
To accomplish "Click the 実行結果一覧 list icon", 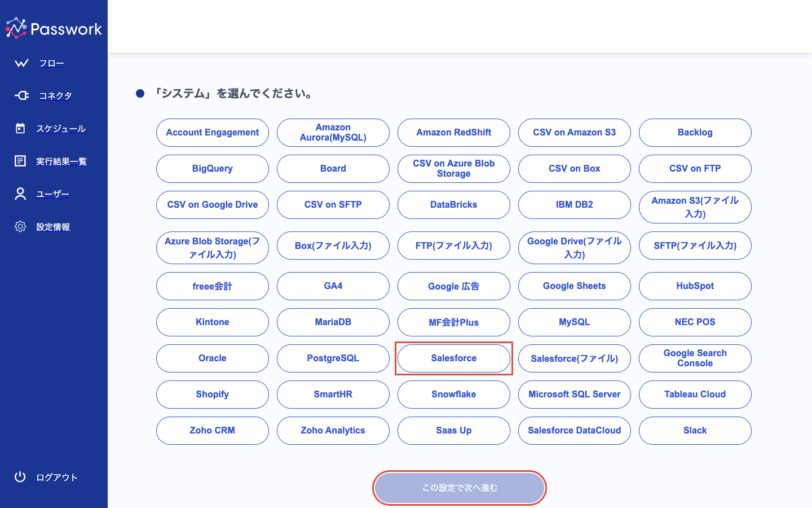I will (x=20, y=161).
